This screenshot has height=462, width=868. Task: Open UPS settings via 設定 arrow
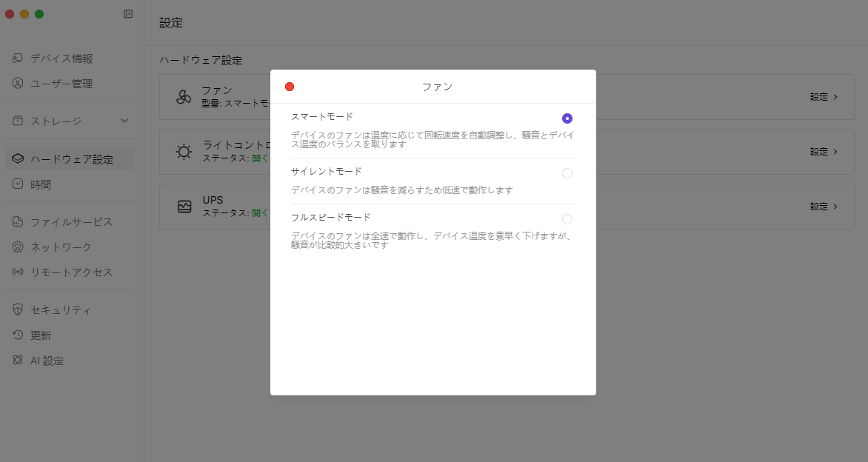824,207
